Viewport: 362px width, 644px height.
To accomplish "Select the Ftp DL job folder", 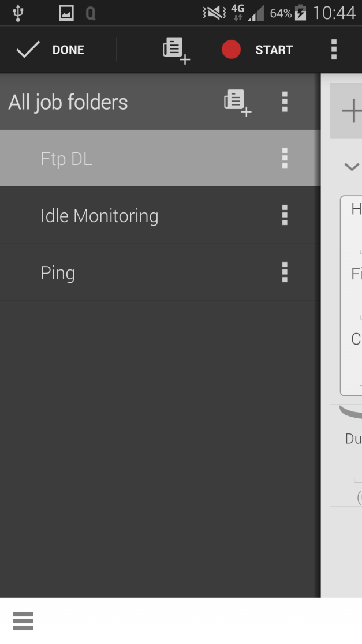I will click(x=160, y=158).
